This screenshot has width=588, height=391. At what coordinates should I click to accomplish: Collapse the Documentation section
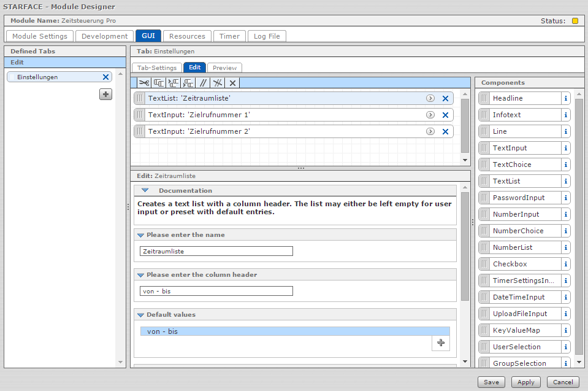click(145, 191)
